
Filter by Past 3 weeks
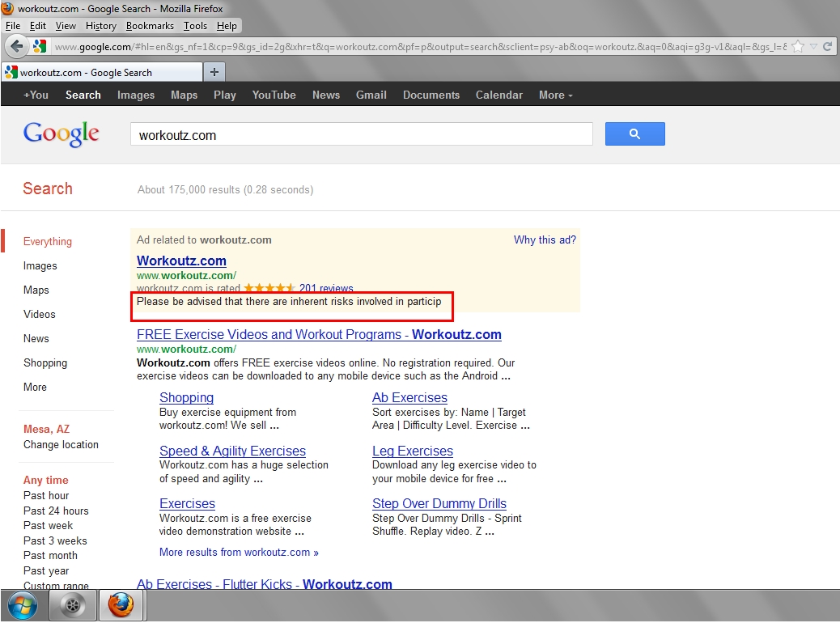[x=55, y=540]
